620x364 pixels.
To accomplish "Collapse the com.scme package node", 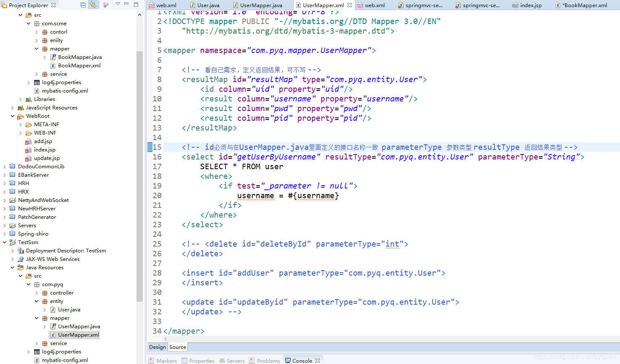I will pyautogui.click(x=29, y=24).
